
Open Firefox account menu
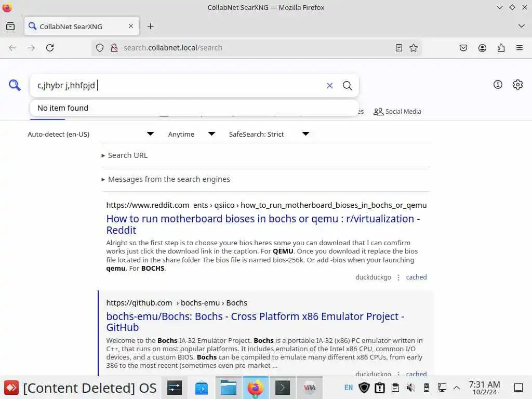482,48
